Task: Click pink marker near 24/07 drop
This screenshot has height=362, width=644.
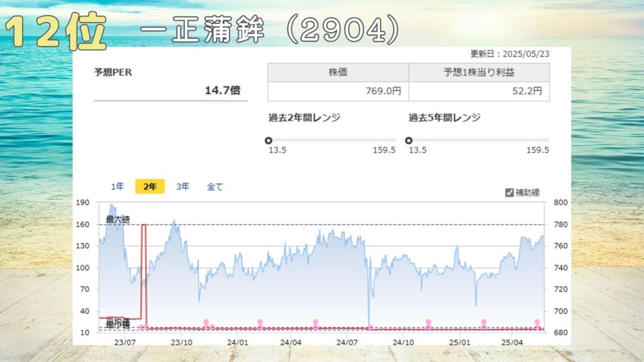Action: (x=370, y=327)
